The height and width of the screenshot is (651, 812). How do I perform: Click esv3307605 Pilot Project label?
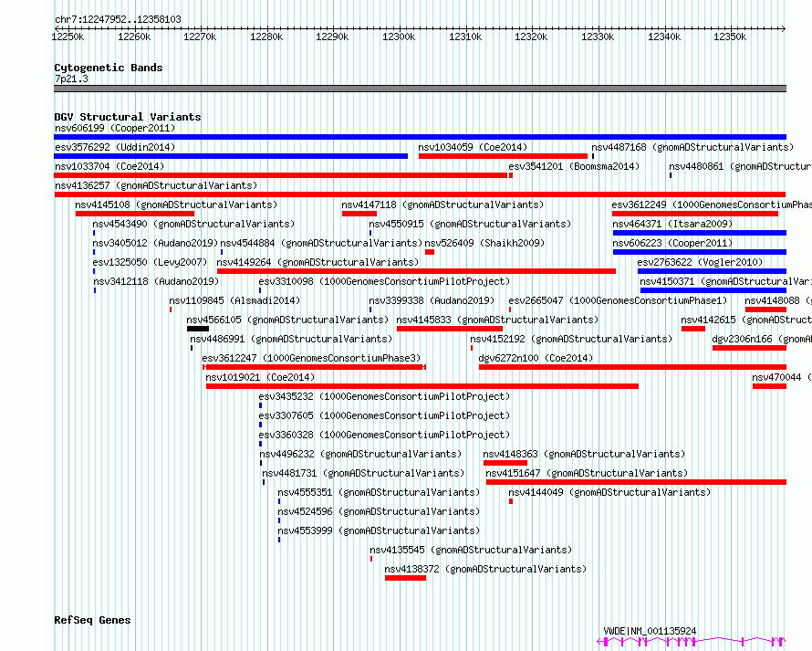tap(384, 415)
